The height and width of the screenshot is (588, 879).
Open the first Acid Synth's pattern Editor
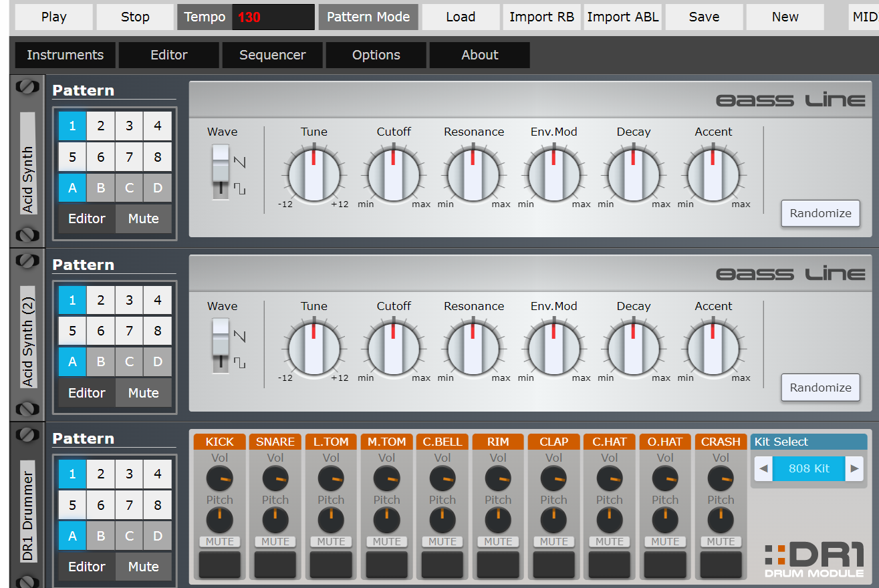point(87,218)
